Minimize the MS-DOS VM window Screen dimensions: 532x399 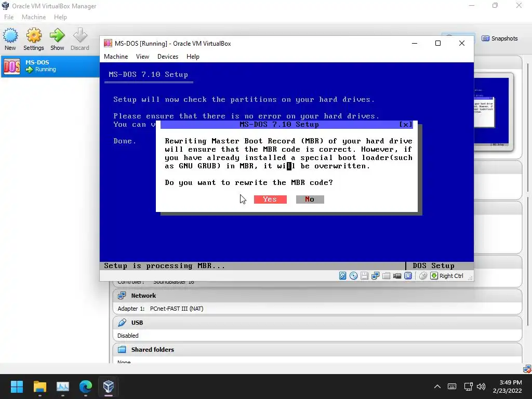[x=414, y=43]
